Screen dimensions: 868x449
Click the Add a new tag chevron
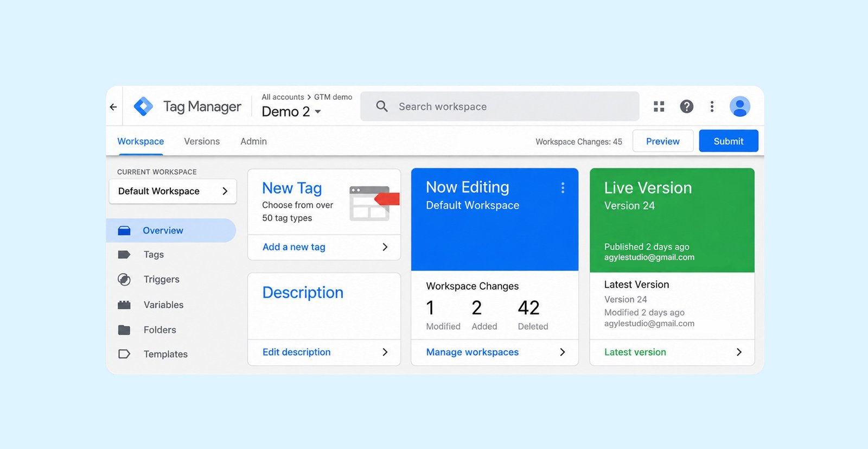(385, 247)
